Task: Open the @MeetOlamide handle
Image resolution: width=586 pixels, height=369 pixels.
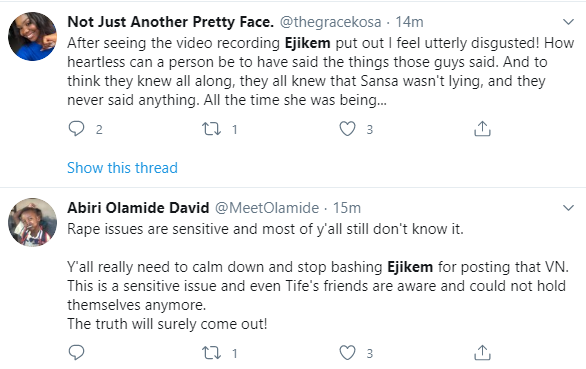Action: tap(267, 208)
